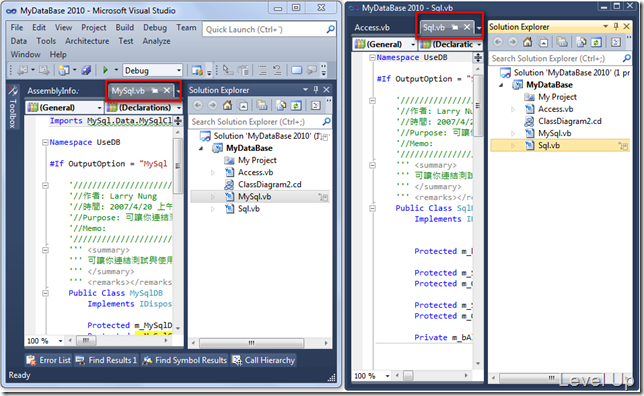644x396 pixels.
Task: Collapse Namespace UseDB region in Sql.vb editor
Action: click(373, 58)
